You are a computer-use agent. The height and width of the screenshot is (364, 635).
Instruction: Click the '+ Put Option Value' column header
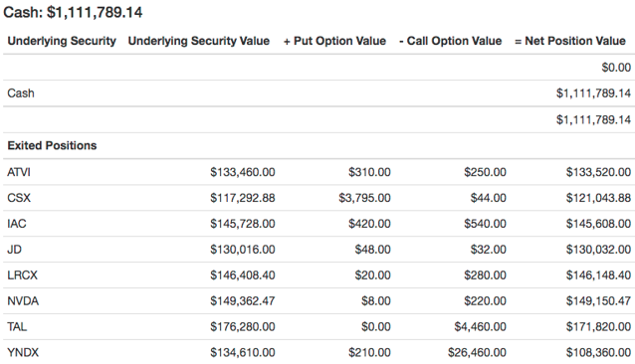tap(334, 41)
